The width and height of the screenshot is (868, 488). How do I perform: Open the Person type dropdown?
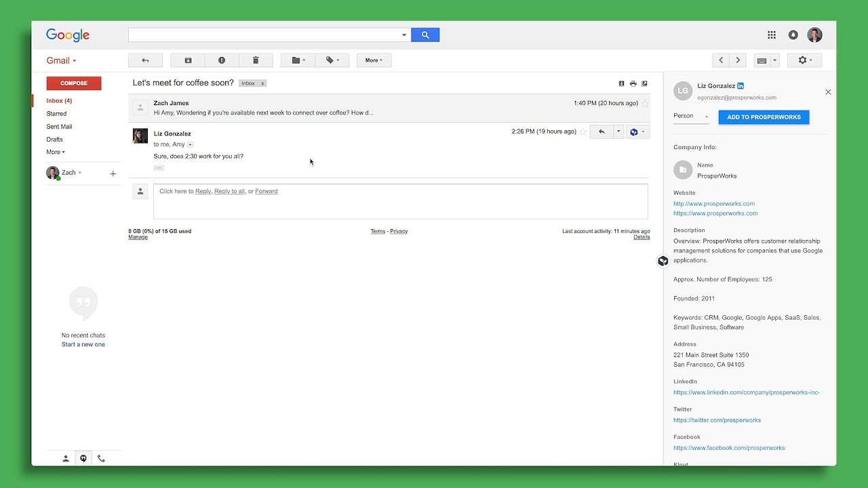[x=691, y=116]
